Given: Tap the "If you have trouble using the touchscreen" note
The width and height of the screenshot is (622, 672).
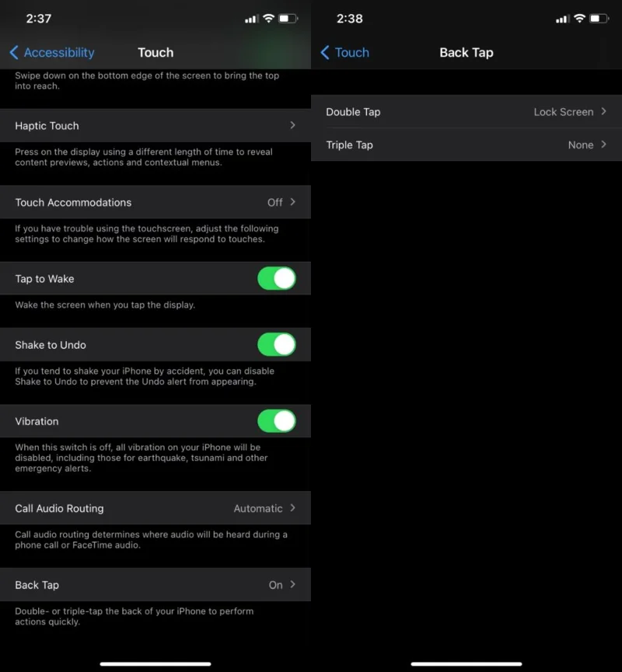Looking at the screenshot, I should click(x=147, y=234).
